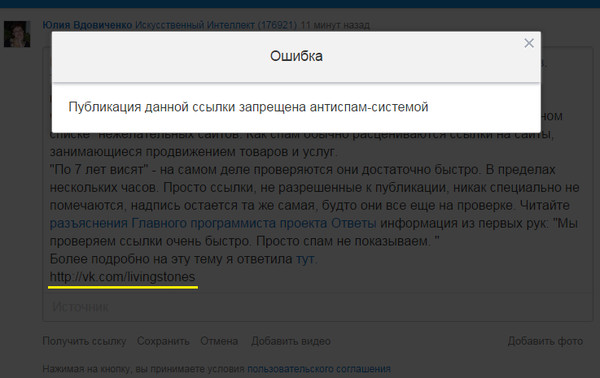This screenshot has height=378, width=600.
Task: Click the Сохранить button
Action: [x=163, y=341]
